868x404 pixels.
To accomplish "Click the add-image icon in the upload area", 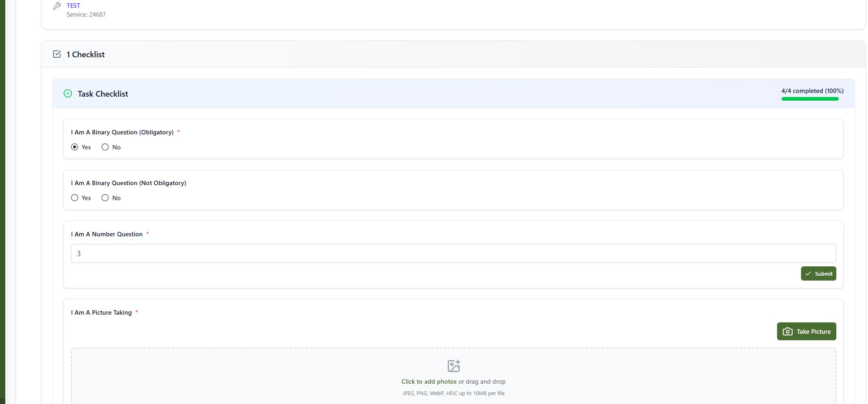I will [453, 366].
